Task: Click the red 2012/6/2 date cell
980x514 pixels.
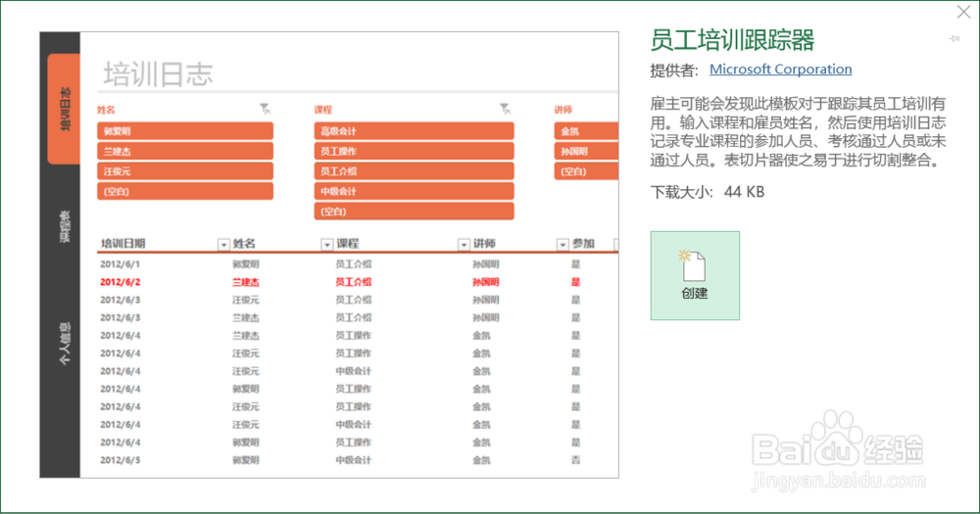Action: (x=120, y=282)
